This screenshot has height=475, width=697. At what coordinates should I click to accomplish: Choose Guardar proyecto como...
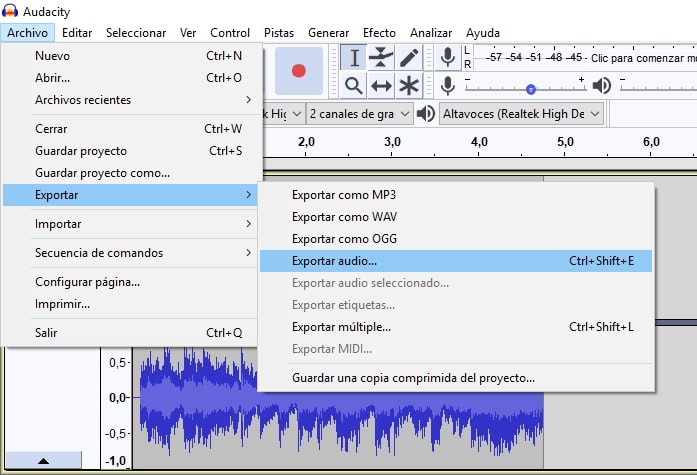click(x=130, y=173)
